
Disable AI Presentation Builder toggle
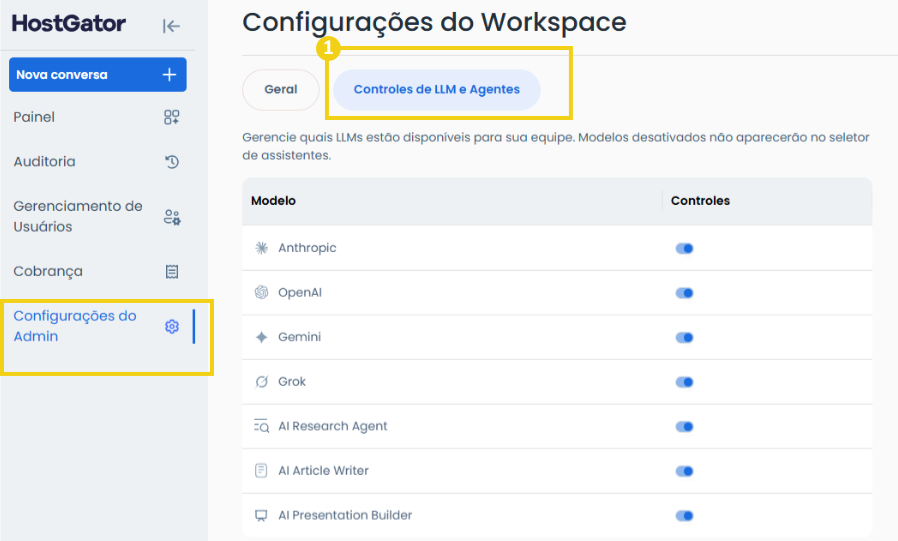[x=684, y=516]
